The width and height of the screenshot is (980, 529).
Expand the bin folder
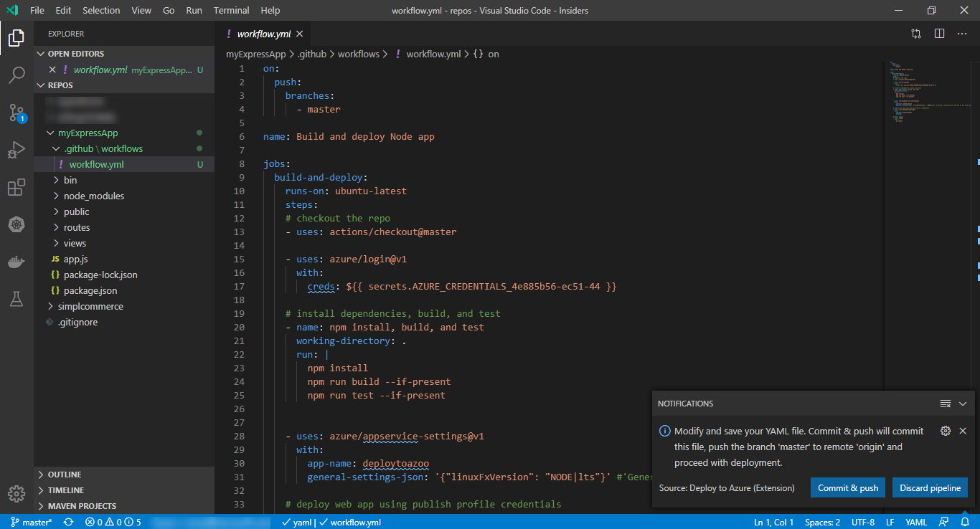point(124,180)
